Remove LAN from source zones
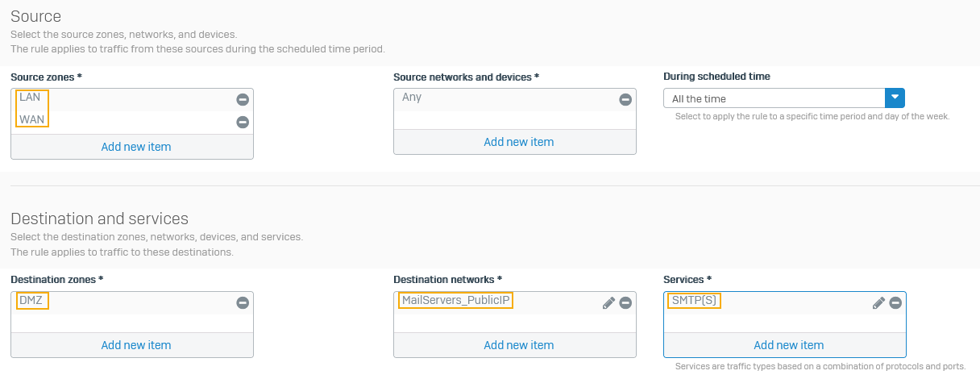The width and height of the screenshot is (980, 379). pyautogui.click(x=243, y=99)
